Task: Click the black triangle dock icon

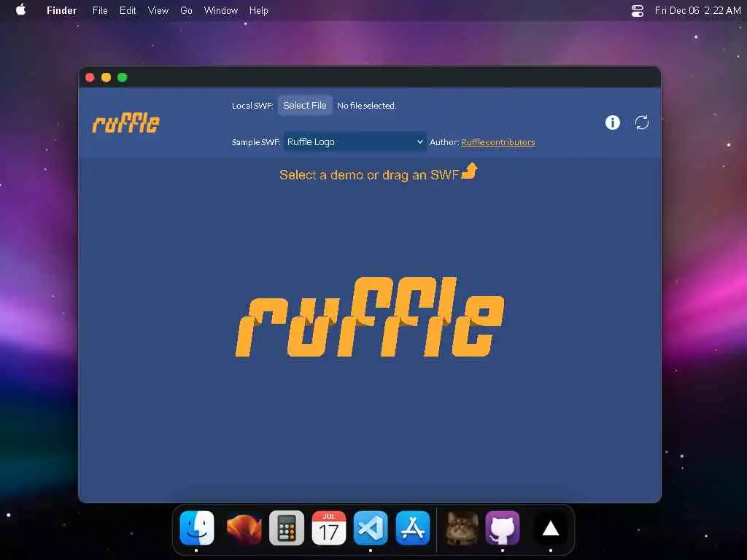Action: pyautogui.click(x=550, y=528)
